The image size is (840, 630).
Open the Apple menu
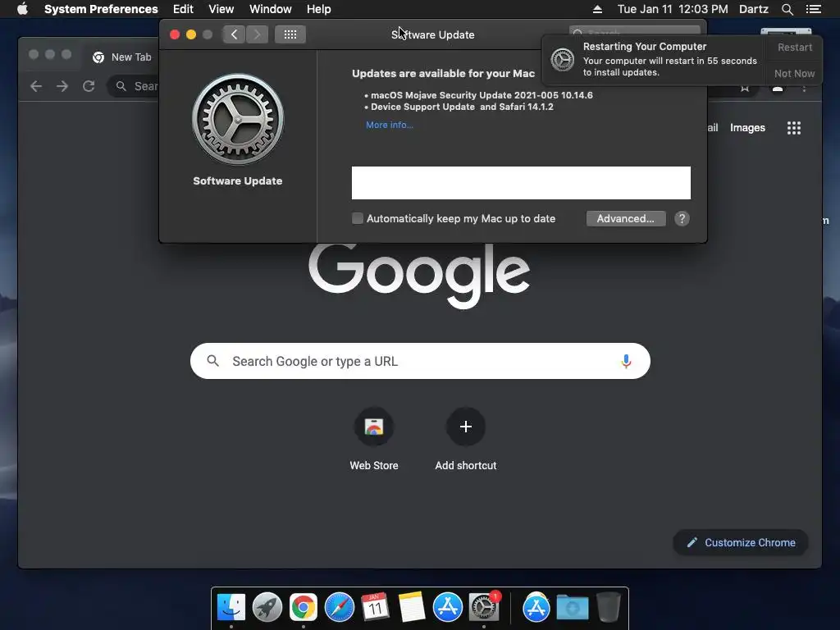pyautogui.click(x=22, y=9)
